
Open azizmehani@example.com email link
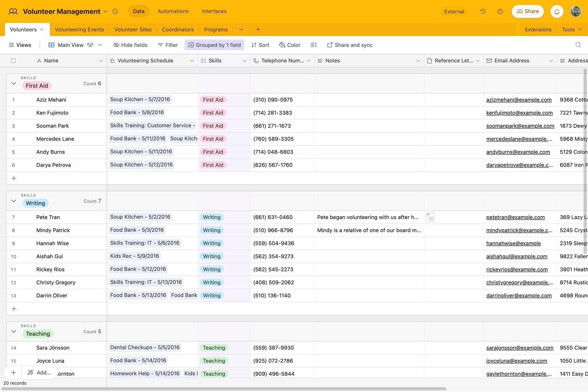point(519,100)
